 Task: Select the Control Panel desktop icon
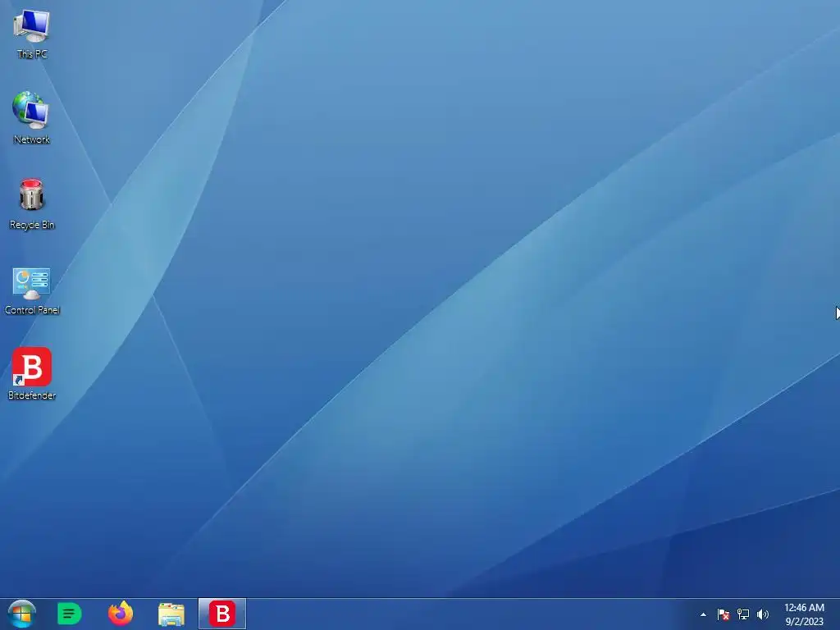(32, 291)
